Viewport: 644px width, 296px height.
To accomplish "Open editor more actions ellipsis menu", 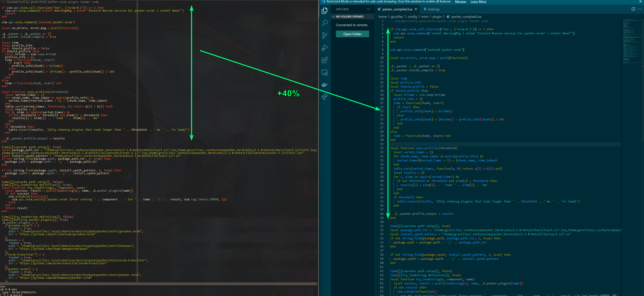I will pos(640,9).
